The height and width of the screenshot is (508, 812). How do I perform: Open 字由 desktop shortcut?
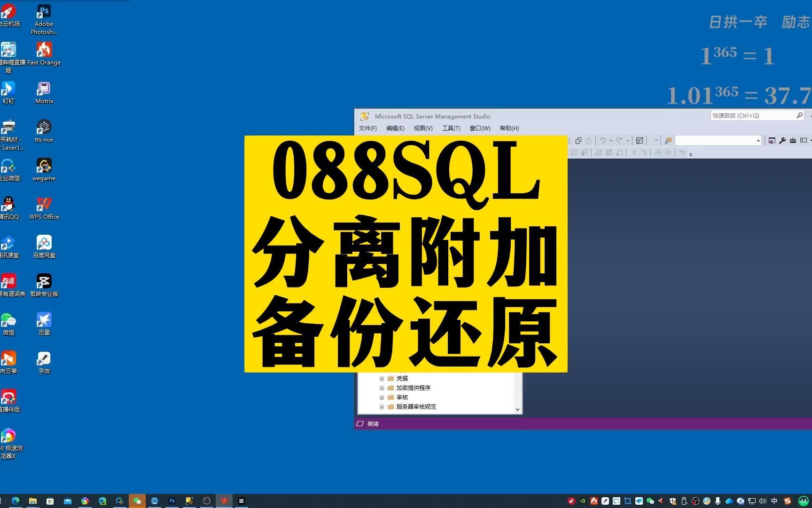[44, 363]
